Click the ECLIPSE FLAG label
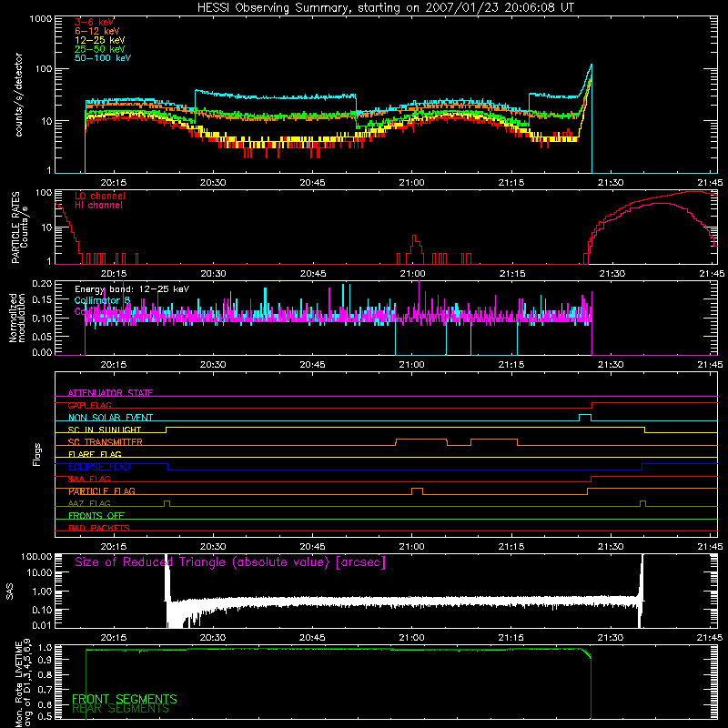The image size is (728, 728). pyautogui.click(x=99, y=467)
